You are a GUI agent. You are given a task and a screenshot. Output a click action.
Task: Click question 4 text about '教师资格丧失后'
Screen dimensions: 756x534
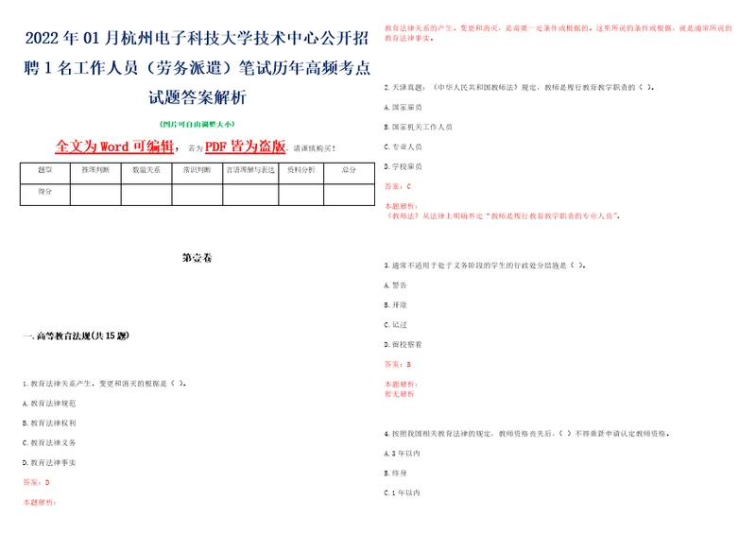(x=526, y=434)
